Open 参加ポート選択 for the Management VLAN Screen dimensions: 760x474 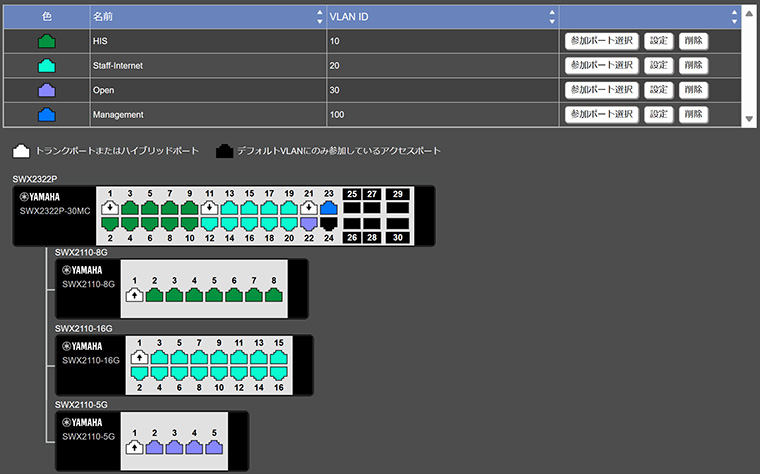tap(601, 115)
